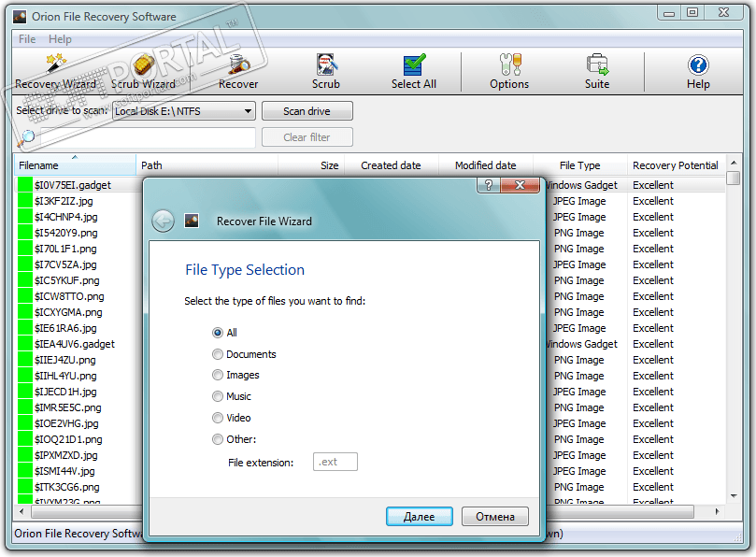This screenshot has height=557, width=756.
Task: Select file $IMR5E5C.png
Action: pos(67,407)
